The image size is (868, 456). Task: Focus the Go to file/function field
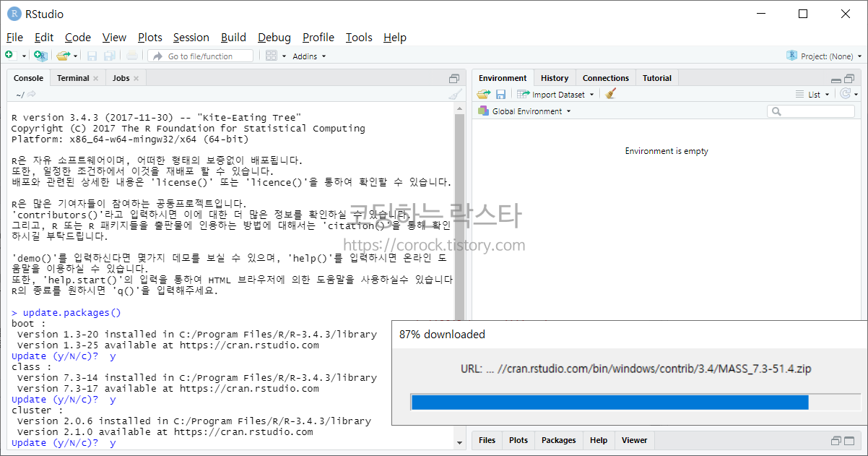pos(201,56)
